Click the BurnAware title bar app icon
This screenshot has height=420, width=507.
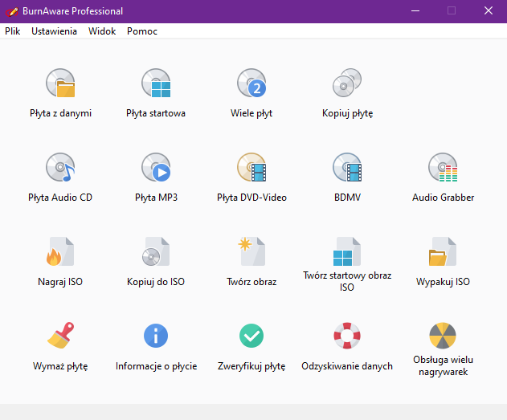tap(12, 11)
